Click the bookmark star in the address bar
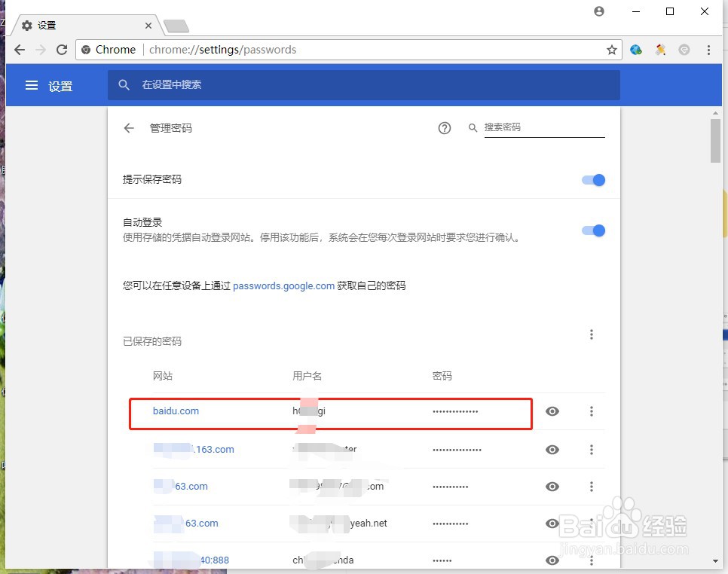Viewport: 728px width, 574px height. [611, 49]
